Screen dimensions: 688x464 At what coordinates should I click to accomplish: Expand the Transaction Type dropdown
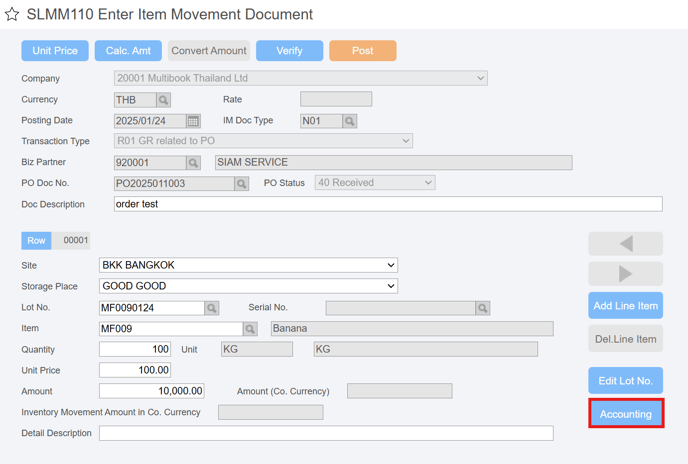tap(263, 141)
